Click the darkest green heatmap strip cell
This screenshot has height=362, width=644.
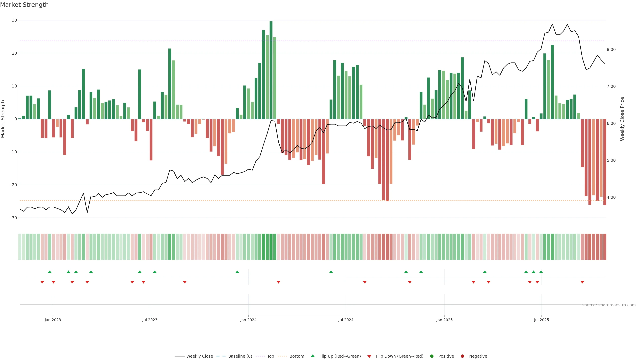[271, 247]
